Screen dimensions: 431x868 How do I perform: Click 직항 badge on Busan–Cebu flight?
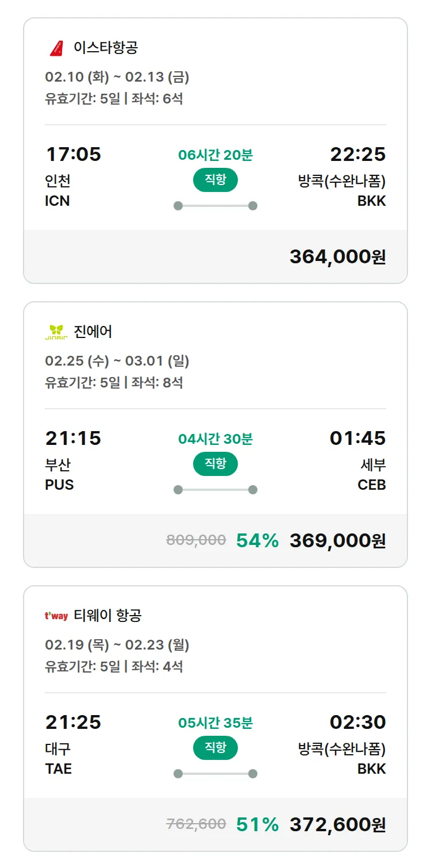[215, 464]
